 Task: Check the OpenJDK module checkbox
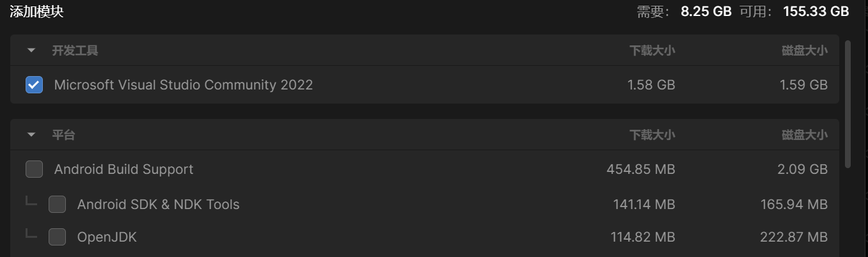[x=58, y=237]
